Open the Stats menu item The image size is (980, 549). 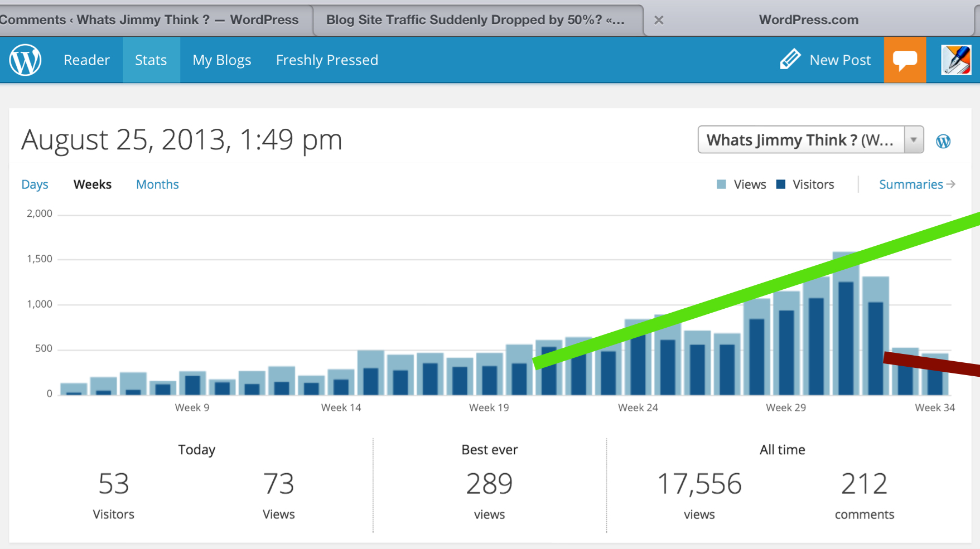click(151, 60)
